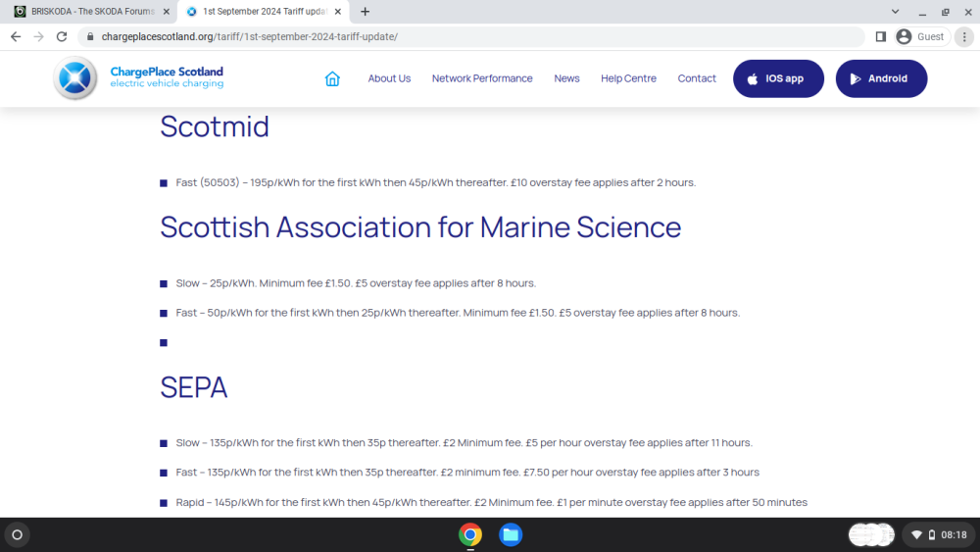This screenshot has width=980, height=552.
Task: Click the Scotmid heading
Action: [215, 126]
